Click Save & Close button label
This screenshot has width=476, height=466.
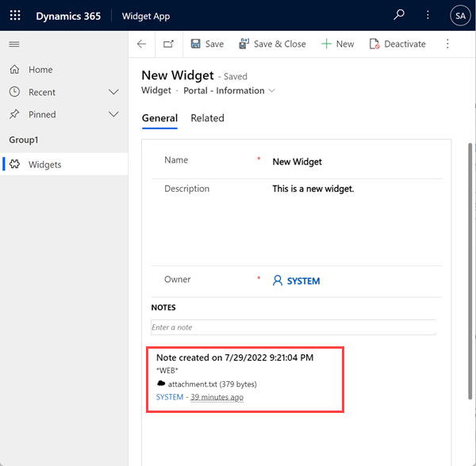[x=279, y=44]
